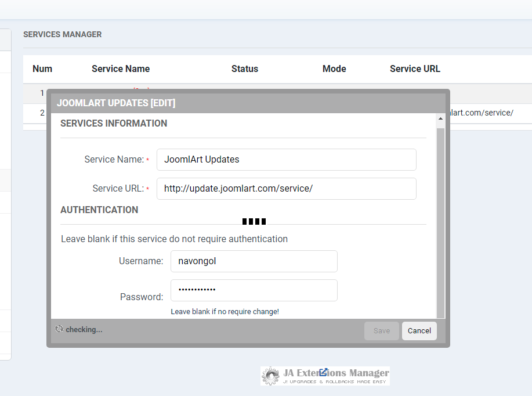Image resolution: width=532 pixels, height=396 pixels.
Task: Click the service URL in row 2
Action: 482,113
